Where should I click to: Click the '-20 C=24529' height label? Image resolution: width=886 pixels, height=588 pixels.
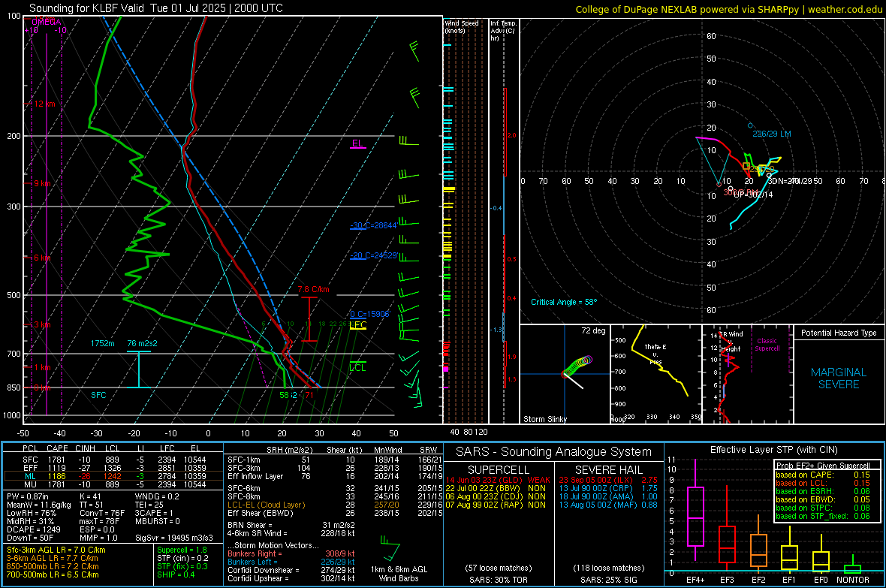click(373, 255)
